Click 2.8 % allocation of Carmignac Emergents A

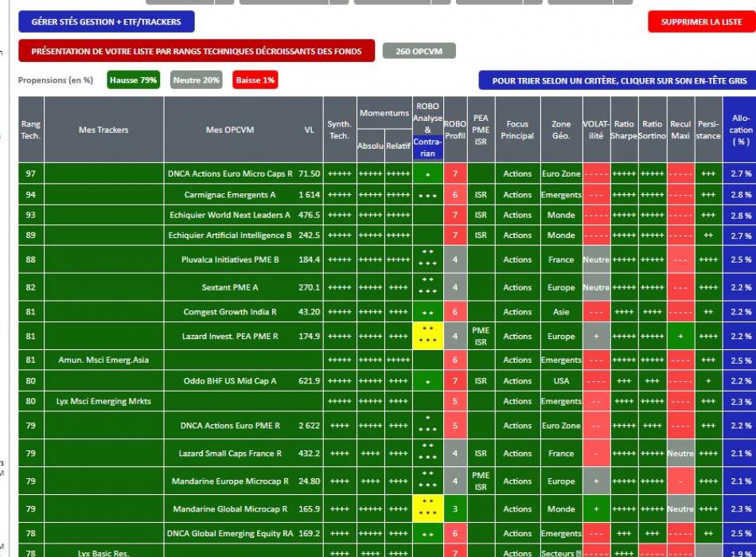(x=740, y=195)
